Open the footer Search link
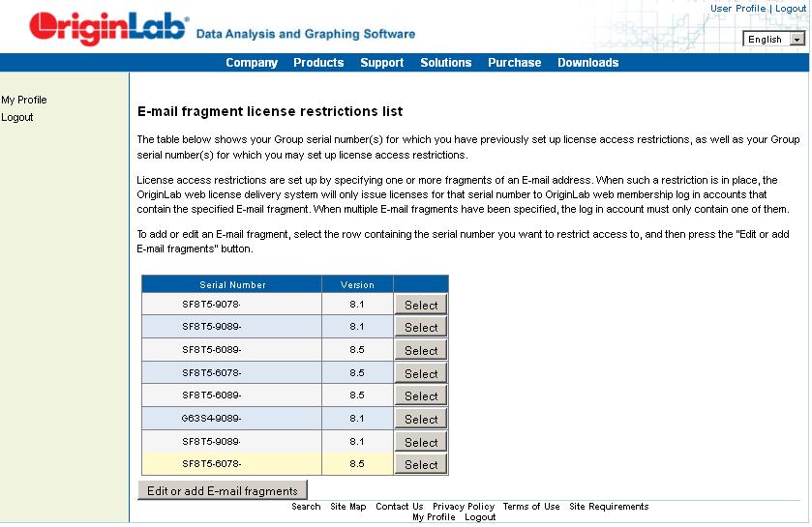 306,507
